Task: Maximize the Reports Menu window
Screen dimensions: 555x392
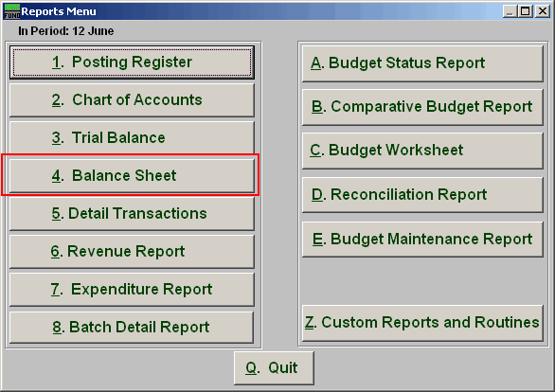Action: pos(526,11)
